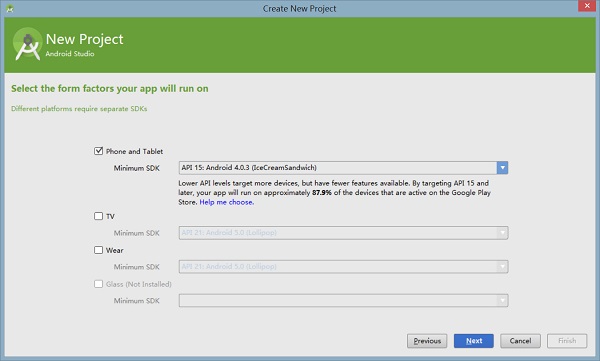This screenshot has height=361, width=600.
Task: Enable the TV form factor checkbox
Action: 98,216
